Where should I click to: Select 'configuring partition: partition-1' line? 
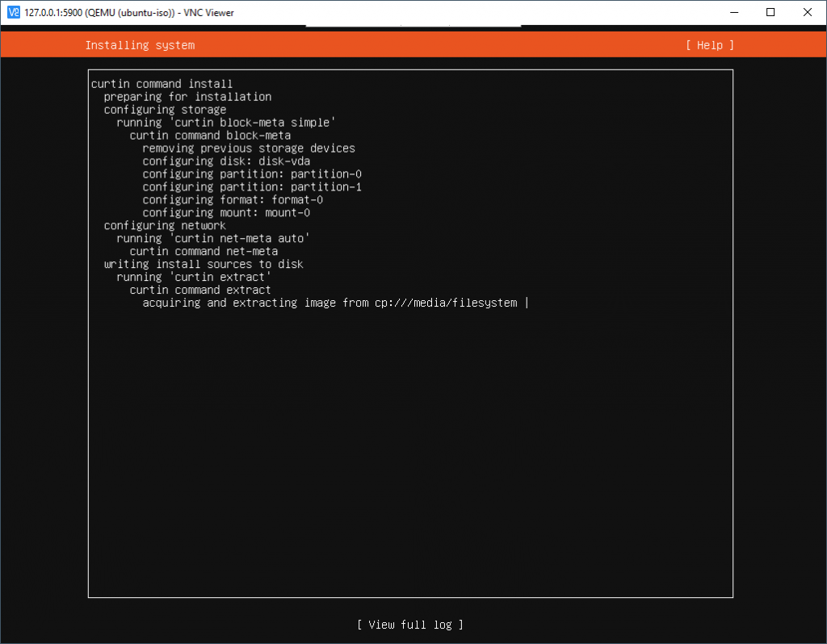[x=252, y=187]
